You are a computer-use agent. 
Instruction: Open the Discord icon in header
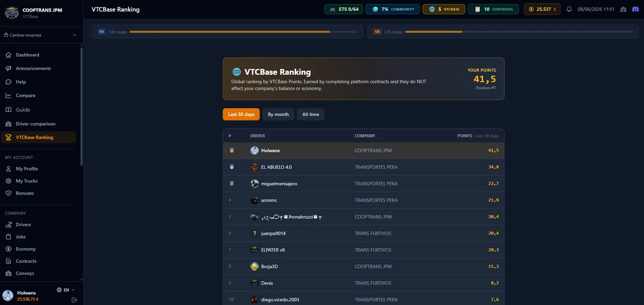click(x=636, y=9)
